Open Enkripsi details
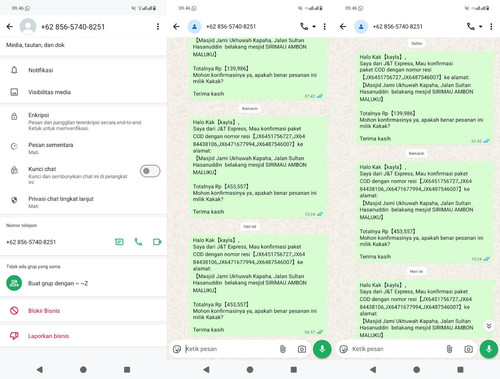Viewport: 500px width, 379px height. pyautogui.click(x=83, y=121)
